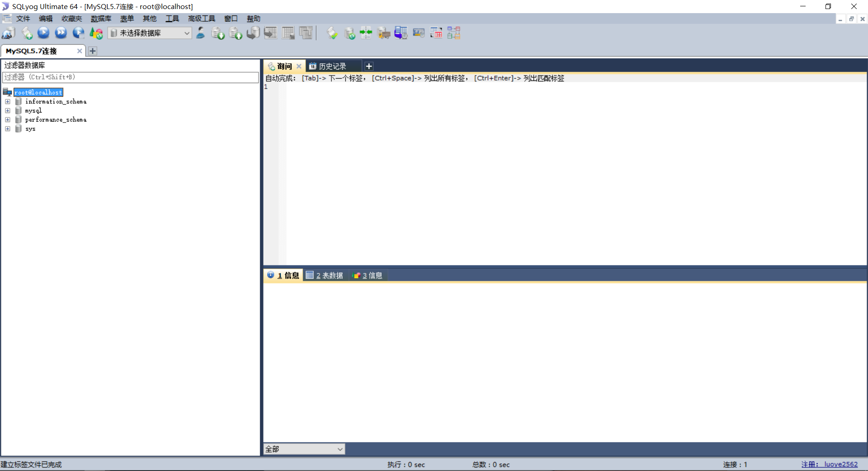Select the performance_schema database row
The image size is (868, 471).
click(x=56, y=120)
